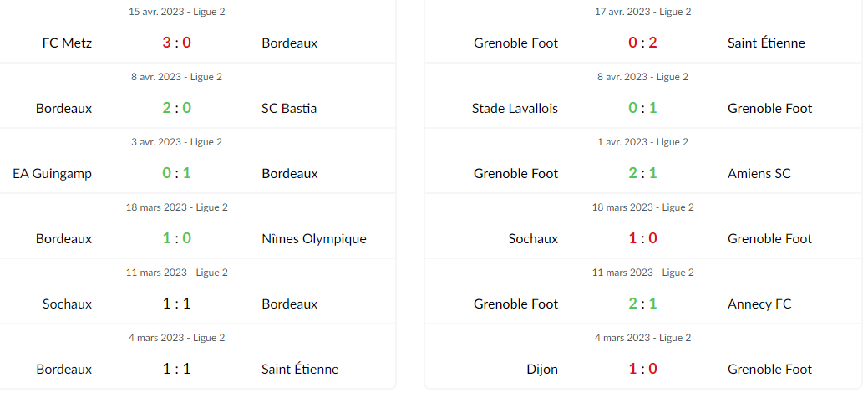The width and height of the screenshot is (868, 403).
Task: Select the Stade Lavallois team name
Action: (x=515, y=108)
